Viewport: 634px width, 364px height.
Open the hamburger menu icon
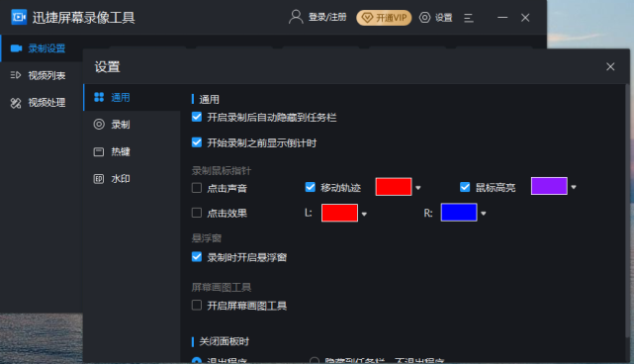(x=469, y=18)
